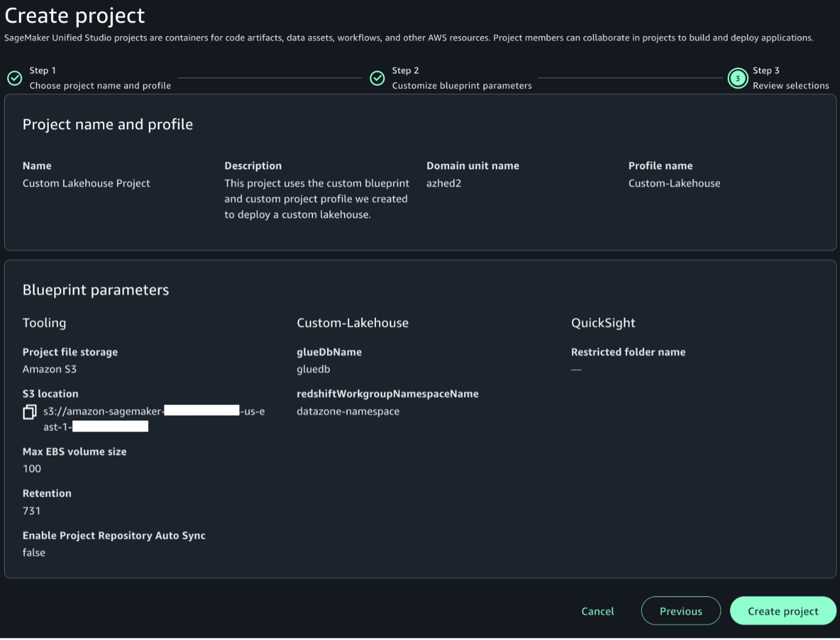Click the Step 3 numbered circle icon

point(738,78)
